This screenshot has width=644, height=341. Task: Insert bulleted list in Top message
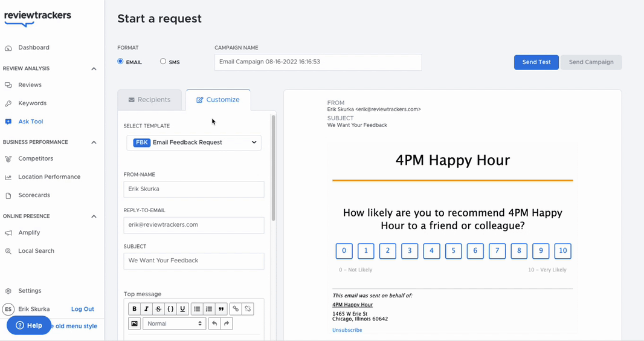(197, 309)
